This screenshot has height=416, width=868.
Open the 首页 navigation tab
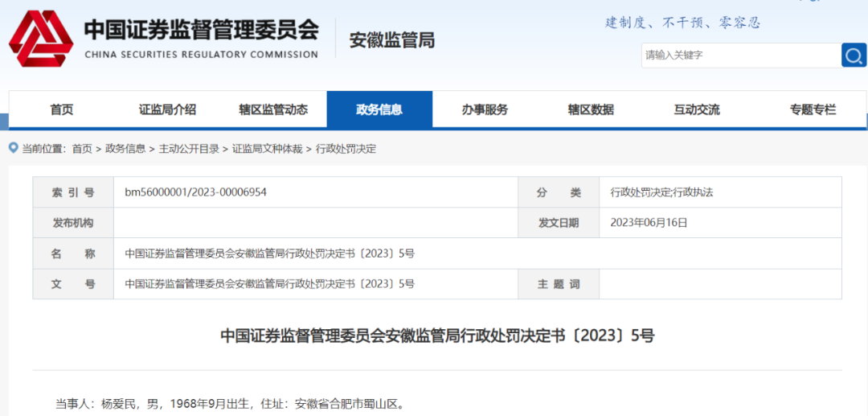click(62, 109)
